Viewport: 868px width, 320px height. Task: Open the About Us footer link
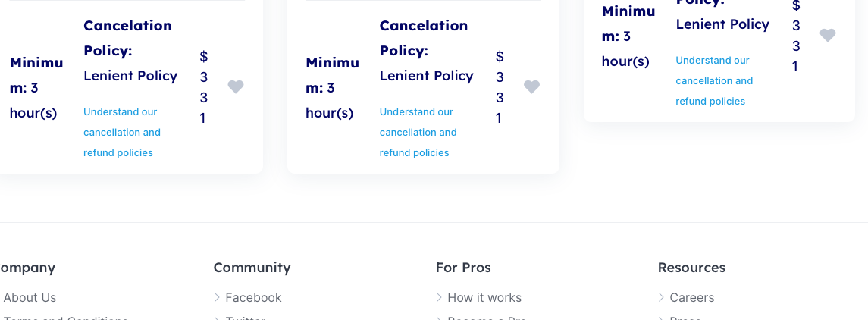click(x=30, y=298)
